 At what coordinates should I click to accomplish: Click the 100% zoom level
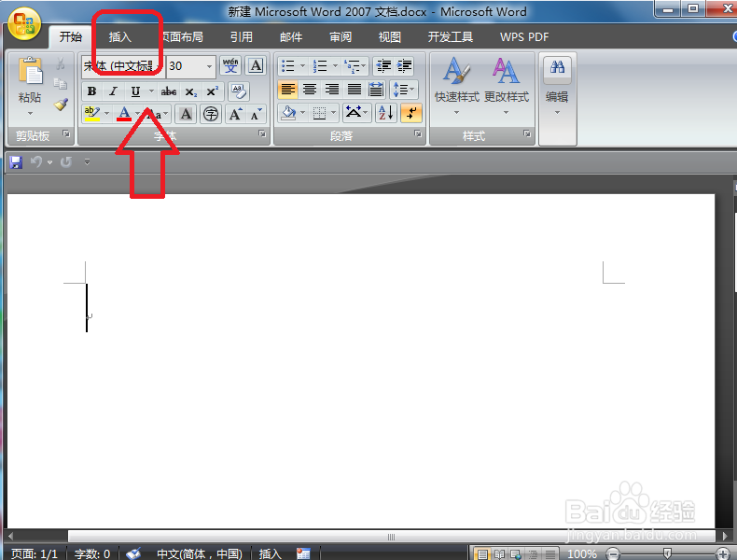[x=582, y=553]
